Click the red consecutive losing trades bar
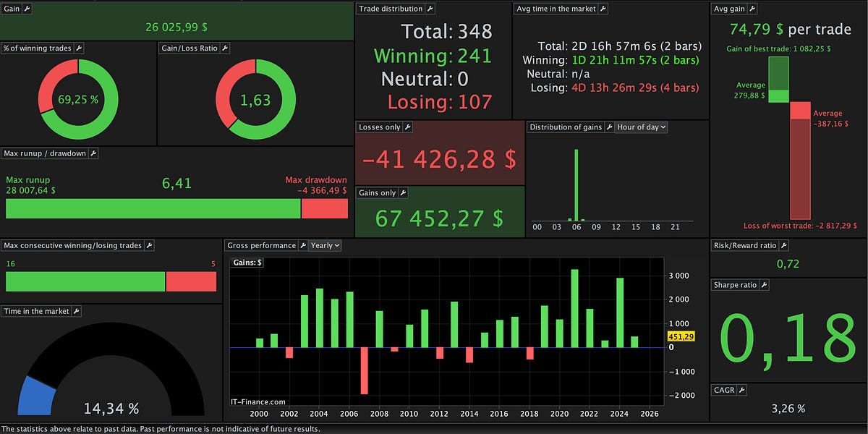The width and height of the screenshot is (868, 434). point(192,281)
